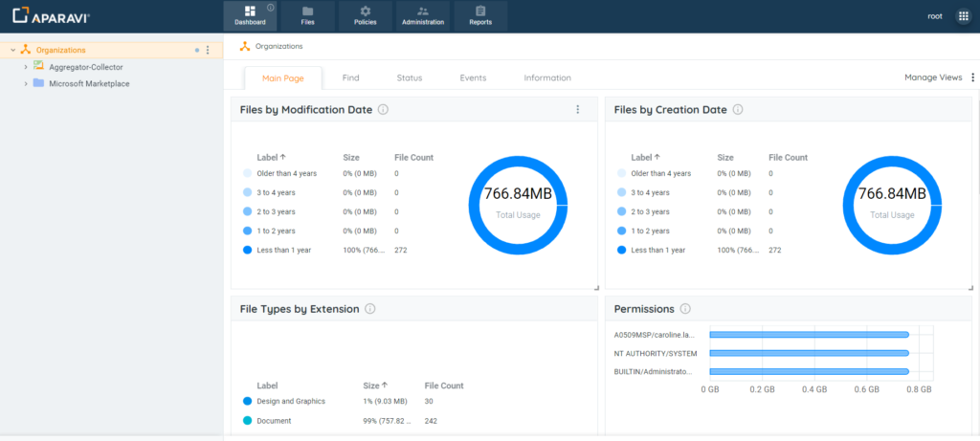Expand the Aggregator-Collector node
The height and width of the screenshot is (441, 980).
coord(26,67)
